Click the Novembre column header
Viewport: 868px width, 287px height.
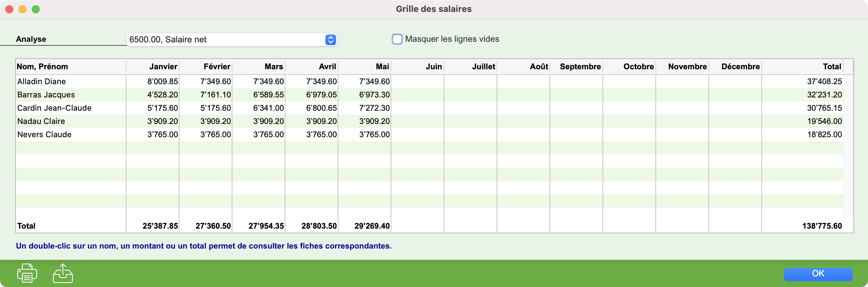(x=682, y=66)
